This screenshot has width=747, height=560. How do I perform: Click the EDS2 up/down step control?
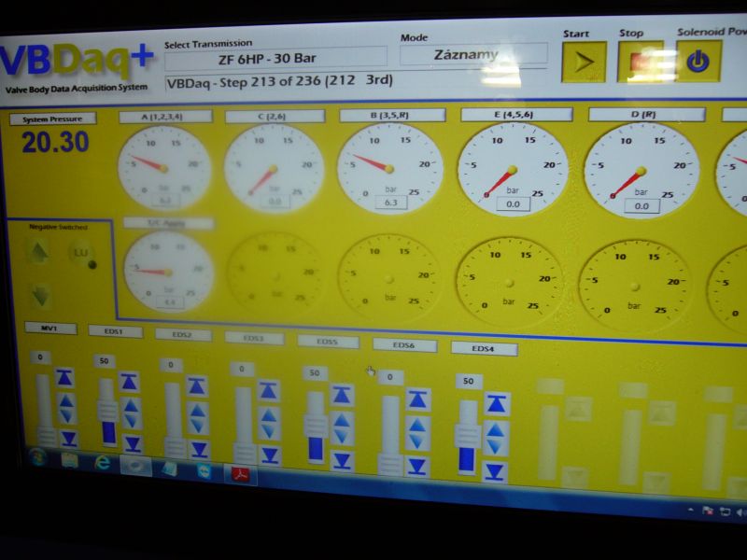coord(198,417)
